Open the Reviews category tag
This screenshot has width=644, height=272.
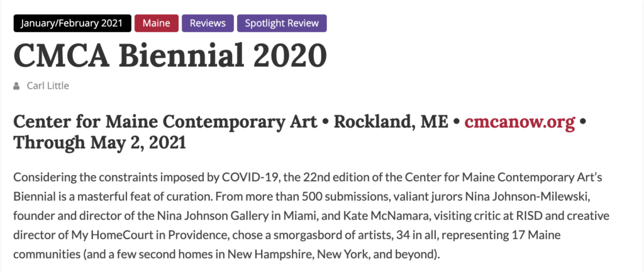click(x=208, y=23)
